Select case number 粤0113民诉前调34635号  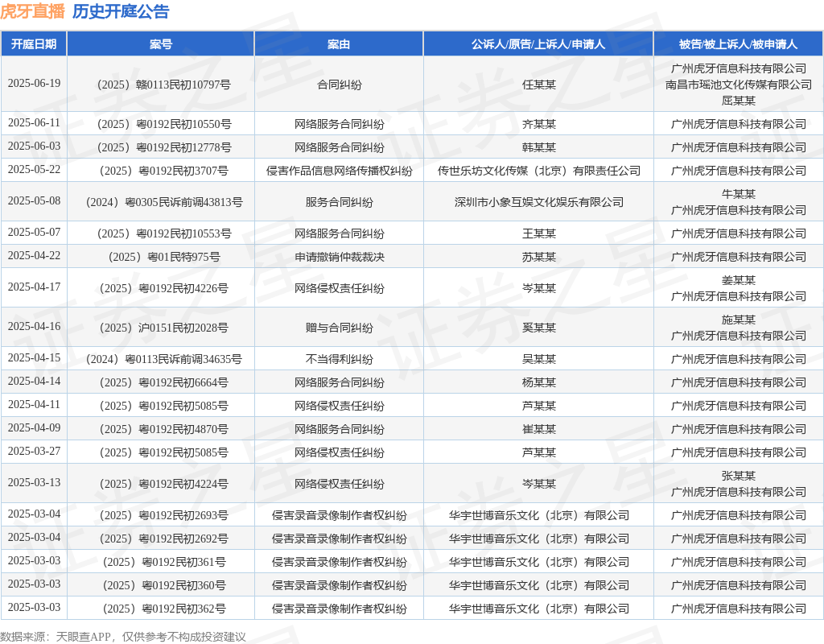click(x=164, y=359)
